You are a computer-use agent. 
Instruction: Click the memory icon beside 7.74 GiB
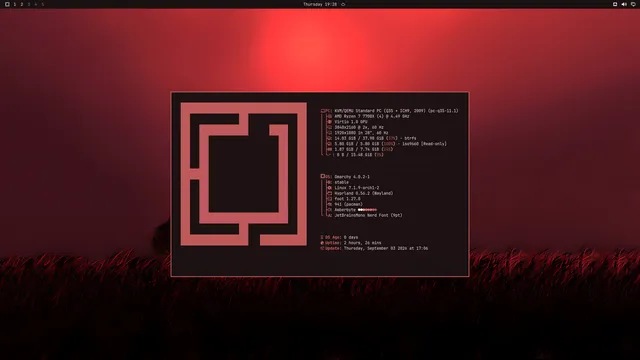(x=329, y=149)
